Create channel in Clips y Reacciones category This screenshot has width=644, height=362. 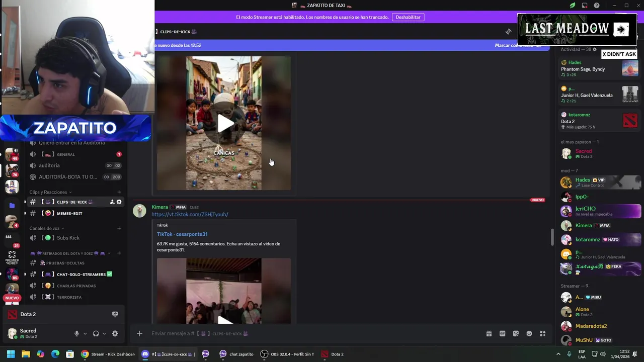[x=119, y=192]
